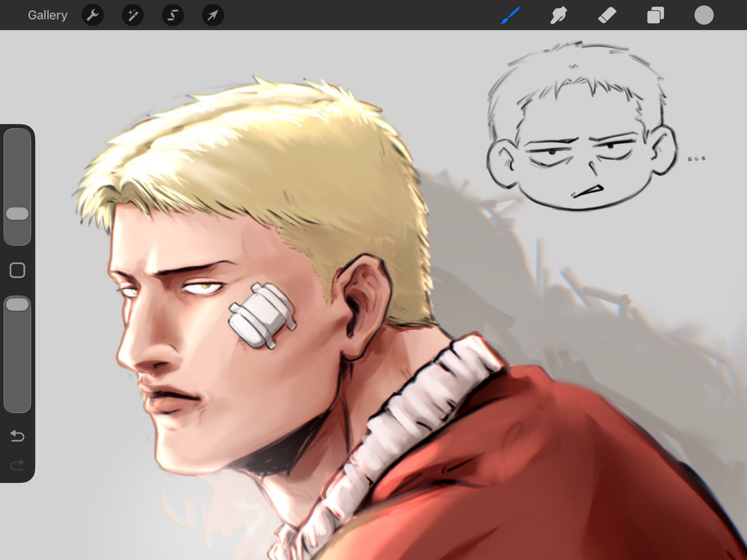
Task: Open the Selection tool
Action: pos(172,16)
